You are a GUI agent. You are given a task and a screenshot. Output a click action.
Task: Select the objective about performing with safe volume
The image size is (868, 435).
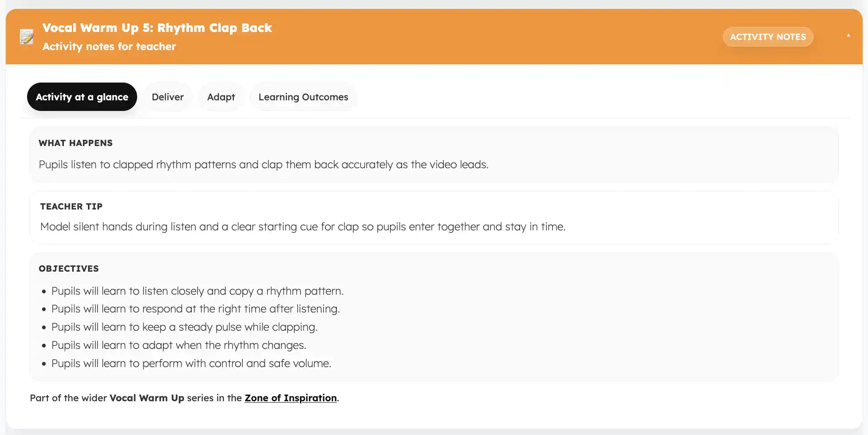pyautogui.click(x=191, y=363)
